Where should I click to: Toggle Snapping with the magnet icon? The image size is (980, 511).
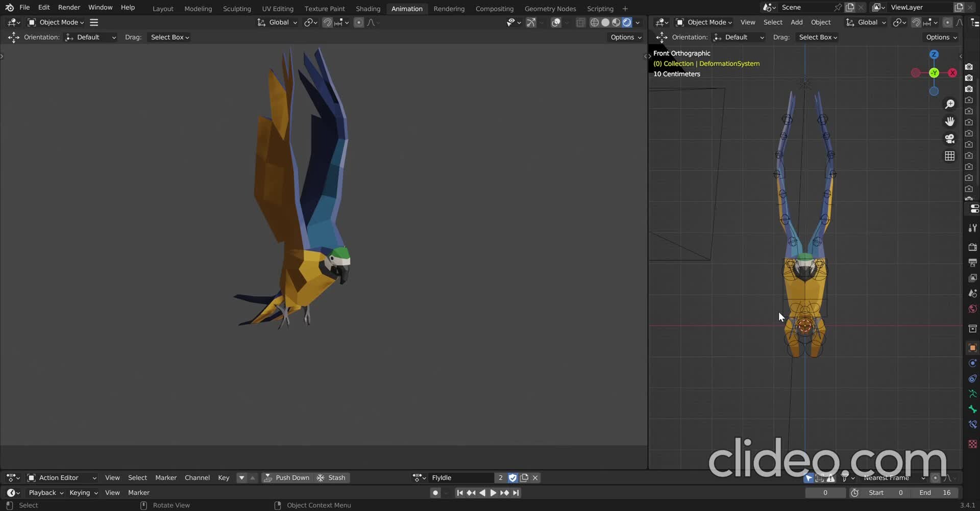click(x=327, y=22)
